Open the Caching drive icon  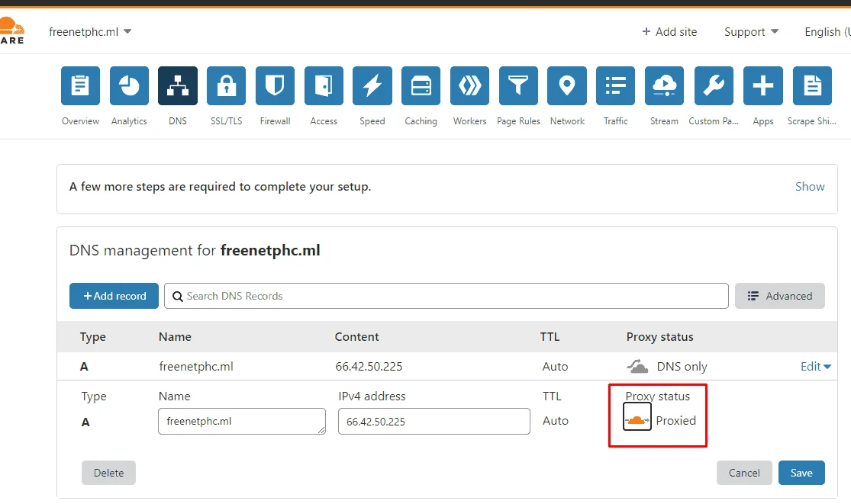tap(421, 85)
